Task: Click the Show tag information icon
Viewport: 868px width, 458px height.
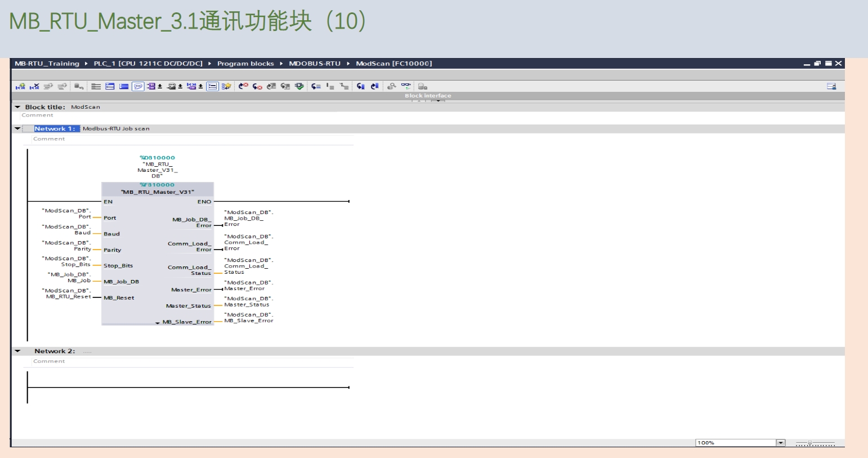Action: tap(171, 86)
